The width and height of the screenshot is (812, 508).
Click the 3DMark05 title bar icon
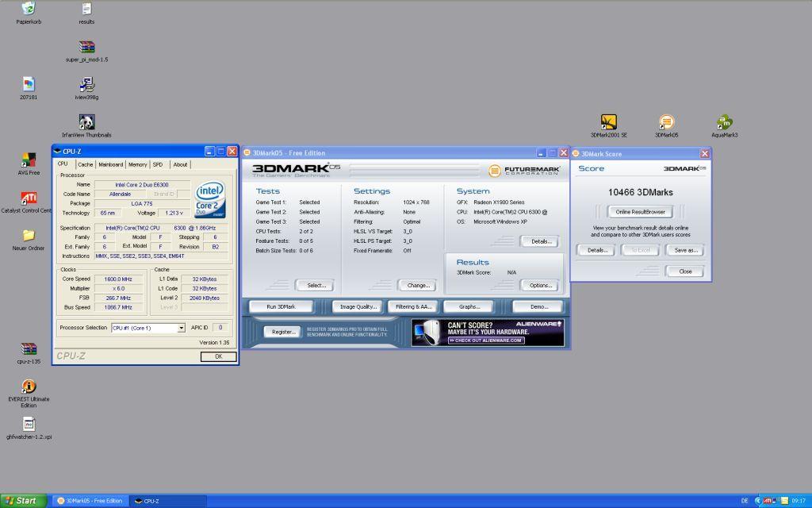tap(247, 153)
